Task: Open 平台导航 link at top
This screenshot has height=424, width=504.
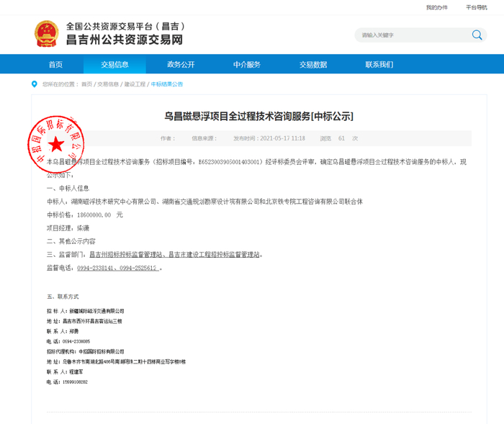Action: [x=477, y=7]
